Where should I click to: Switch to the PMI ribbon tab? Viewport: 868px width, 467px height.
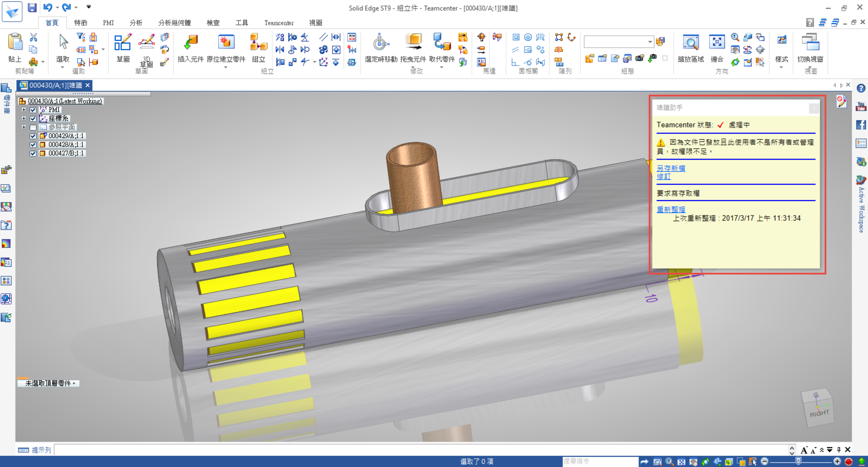point(108,23)
